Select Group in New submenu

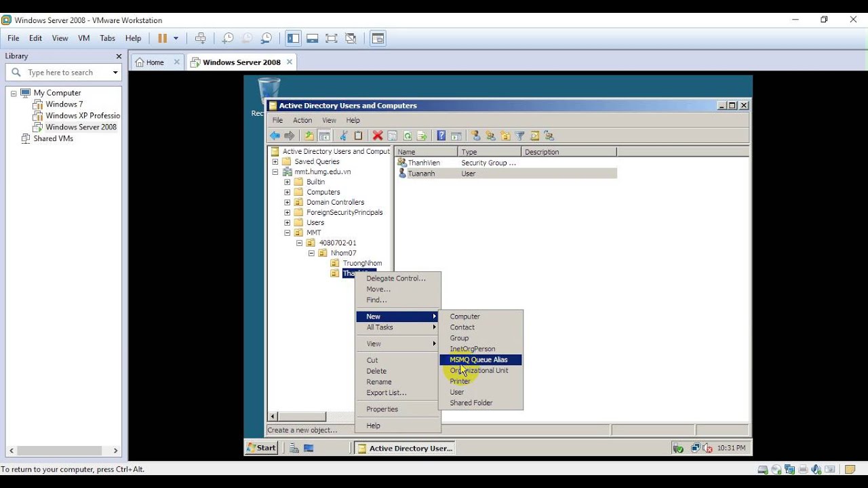481,338
